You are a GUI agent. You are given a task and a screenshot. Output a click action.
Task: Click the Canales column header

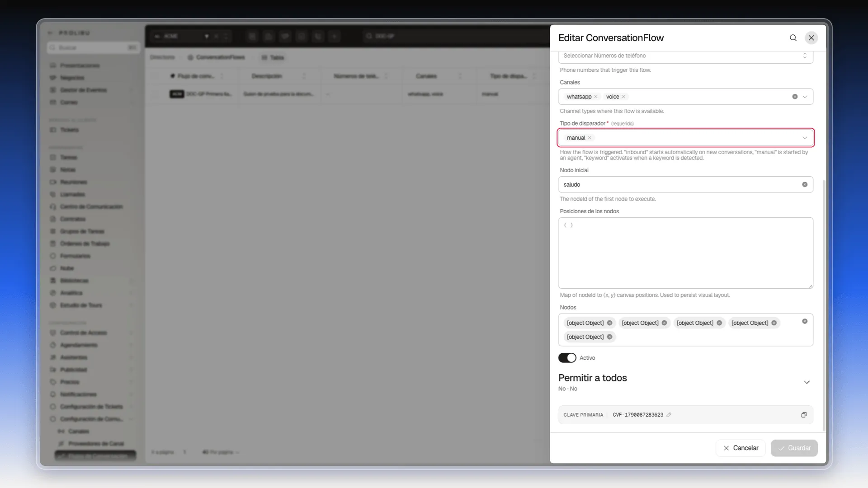426,76
